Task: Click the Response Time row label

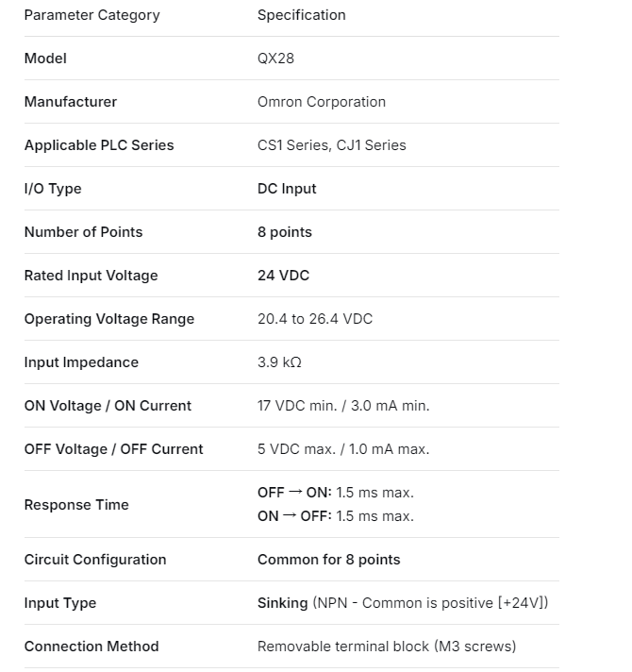Action: point(76,505)
